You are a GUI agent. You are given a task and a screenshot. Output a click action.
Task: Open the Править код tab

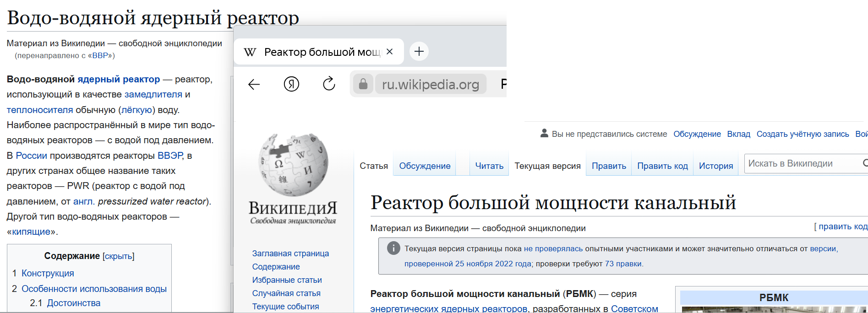click(662, 166)
